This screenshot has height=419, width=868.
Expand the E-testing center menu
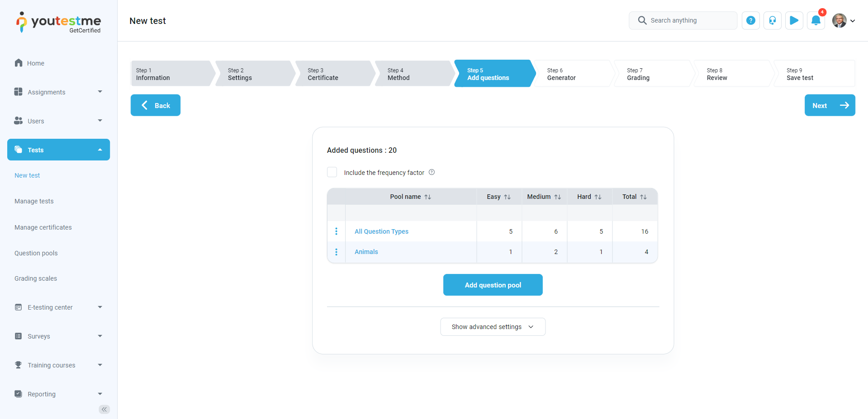click(58, 307)
